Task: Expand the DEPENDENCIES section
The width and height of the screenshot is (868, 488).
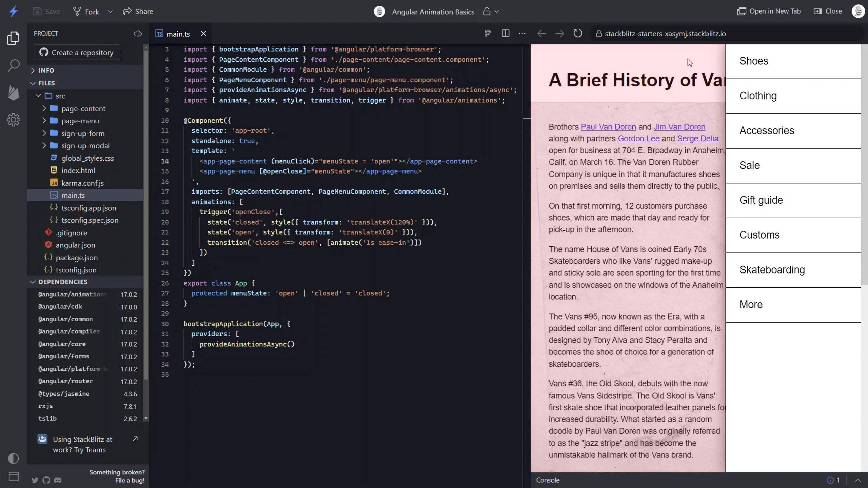Action: (63, 281)
